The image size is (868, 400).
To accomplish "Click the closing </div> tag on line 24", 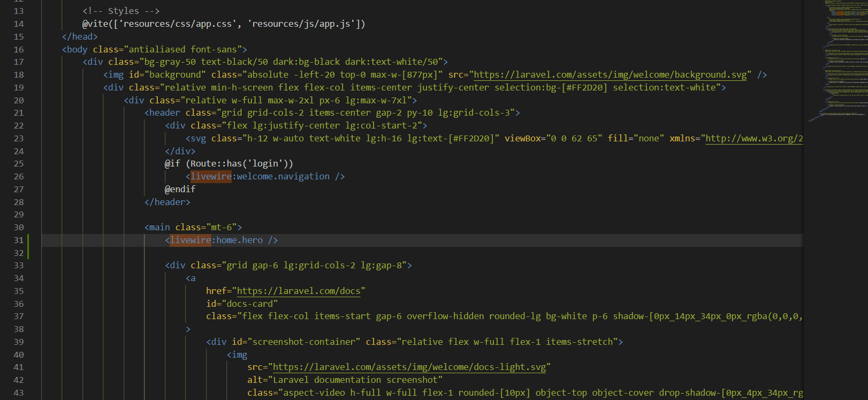I will point(180,152).
